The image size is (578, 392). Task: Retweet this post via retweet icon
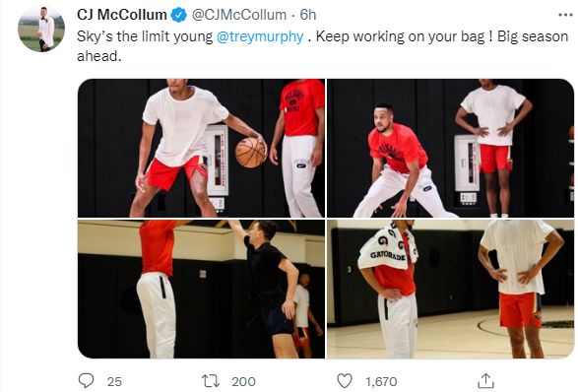[x=211, y=380]
